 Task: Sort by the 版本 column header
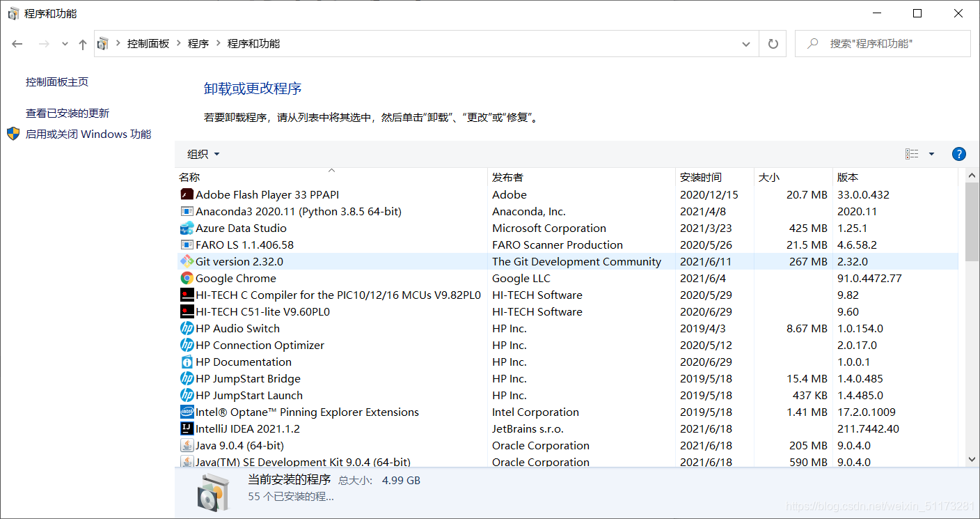(x=896, y=178)
